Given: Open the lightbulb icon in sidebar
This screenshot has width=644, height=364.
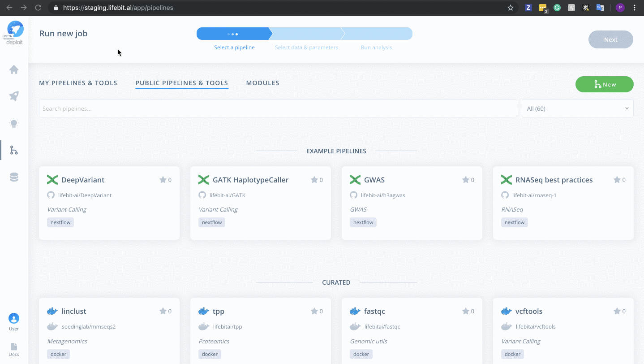Looking at the screenshot, I should coord(14,123).
